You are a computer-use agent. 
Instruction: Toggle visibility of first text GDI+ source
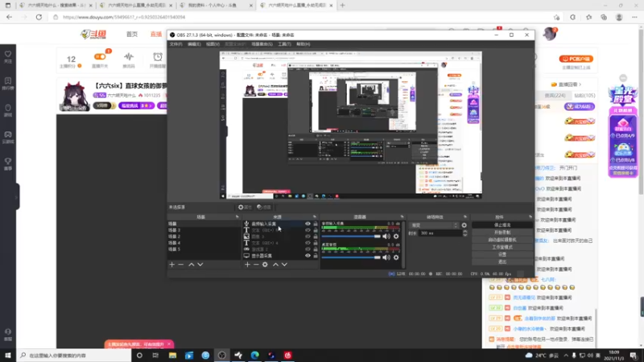click(308, 230)
